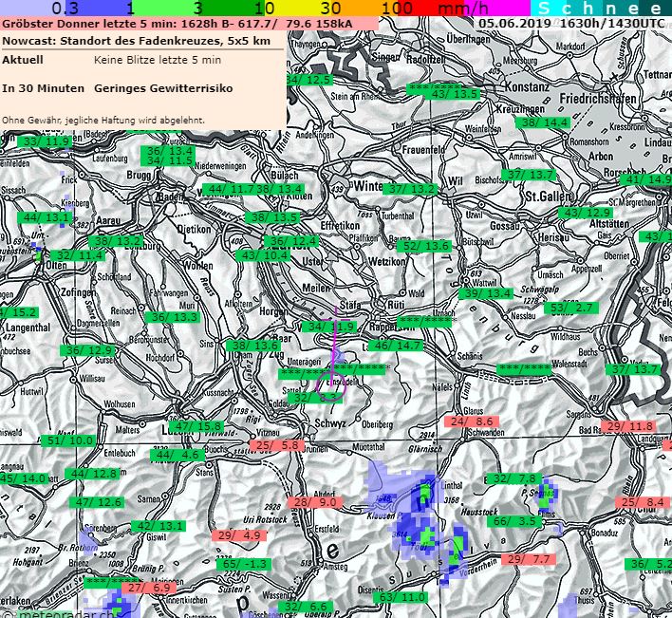Select station label 43/ 10.4

point(263,255)
